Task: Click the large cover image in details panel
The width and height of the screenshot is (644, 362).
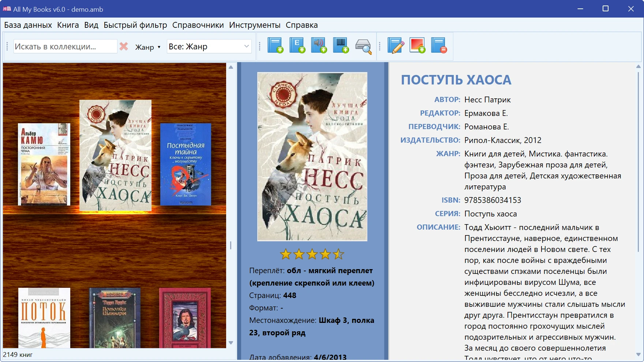Action: click(312, 157)
